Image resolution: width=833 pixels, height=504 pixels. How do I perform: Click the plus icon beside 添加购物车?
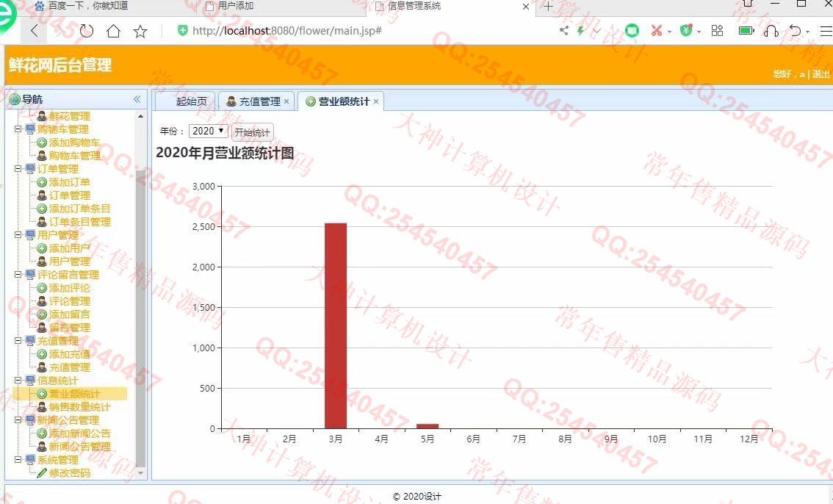coord(42,143)
